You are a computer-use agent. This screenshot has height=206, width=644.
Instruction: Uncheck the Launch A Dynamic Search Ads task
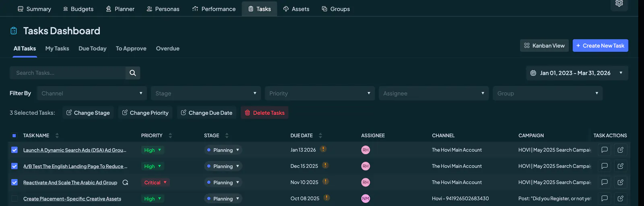[14, 150]
